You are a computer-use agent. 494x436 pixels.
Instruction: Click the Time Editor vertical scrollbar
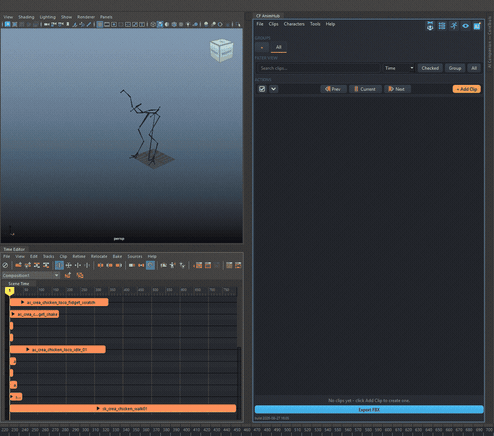tap(239, 383)
